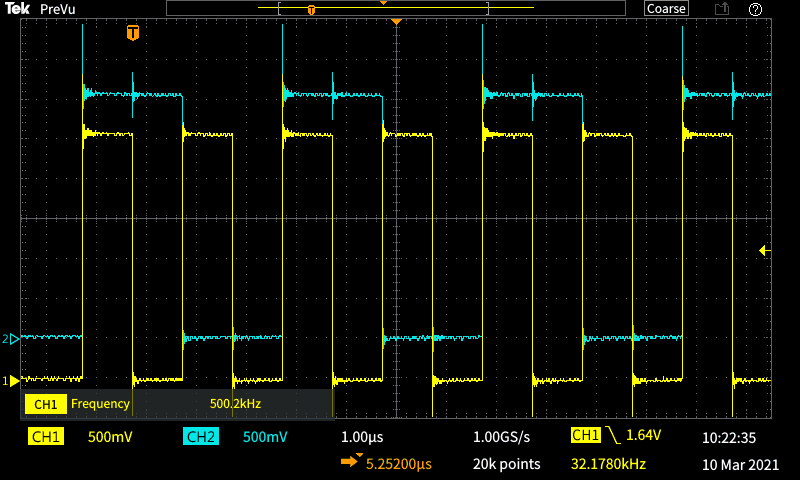Click the 1.64V trigger level value

(646, 437)
